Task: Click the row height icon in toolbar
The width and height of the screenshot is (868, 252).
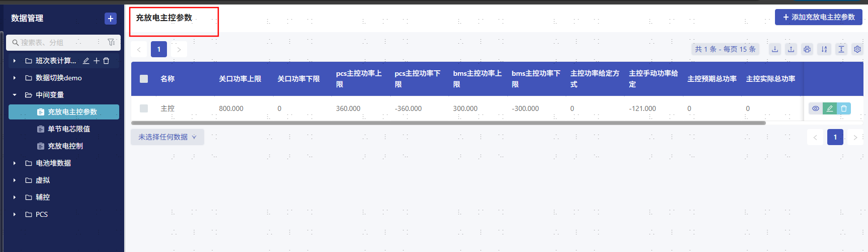Action: 841,49
